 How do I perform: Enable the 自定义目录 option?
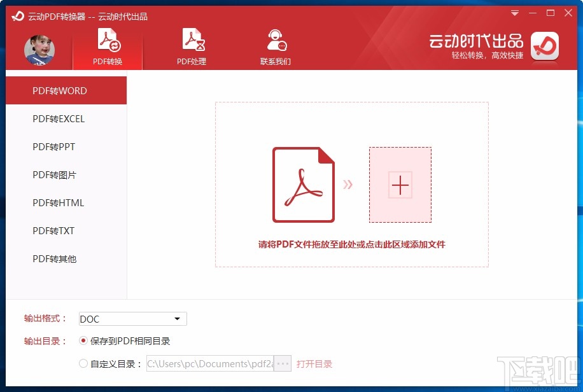click(x=83, y=363)
